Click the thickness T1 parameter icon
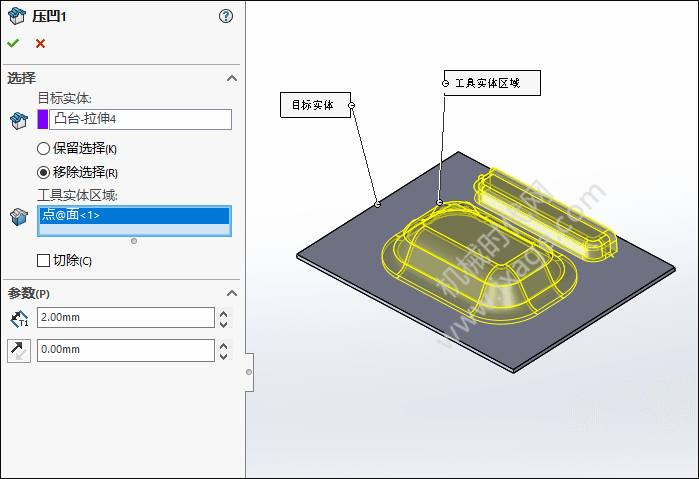This screenshot has height=479, width=699. (x=19, y=318)
